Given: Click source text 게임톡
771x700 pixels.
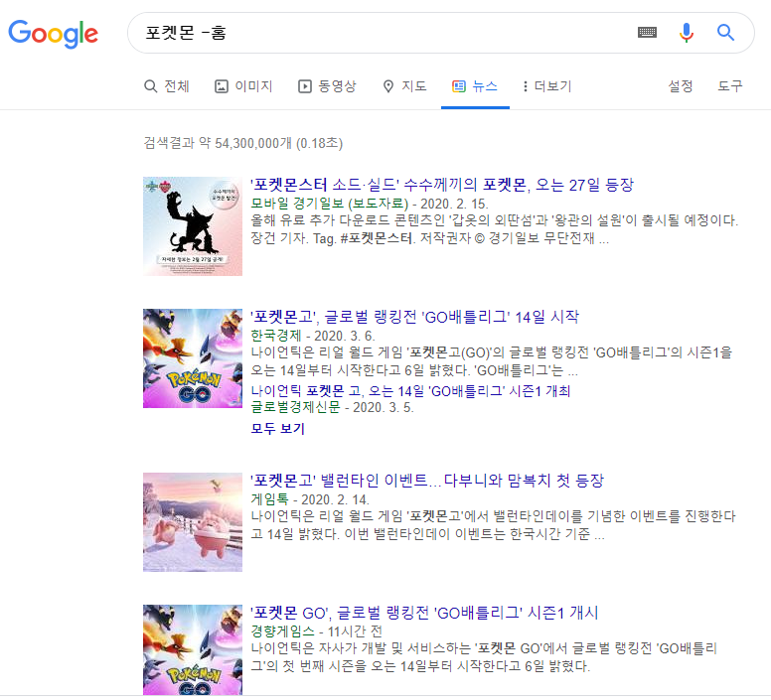Looking at the screenshot, I should [x=269, y=499].
